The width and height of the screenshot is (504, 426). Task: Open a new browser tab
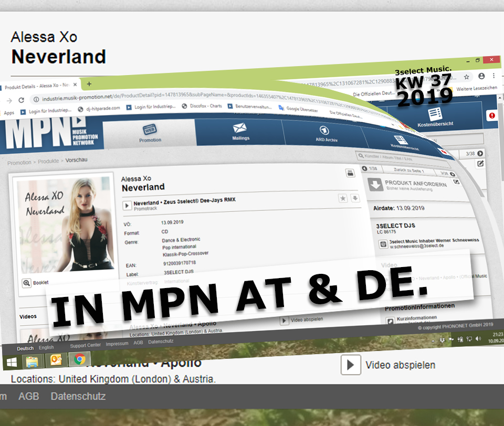pyautogui.click(x=89, y=84)
